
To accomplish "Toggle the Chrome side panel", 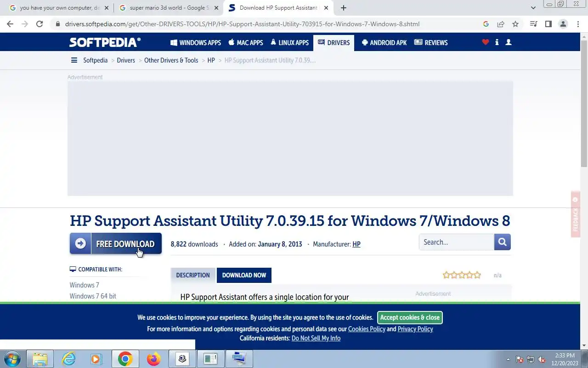I will pos(548,24).
